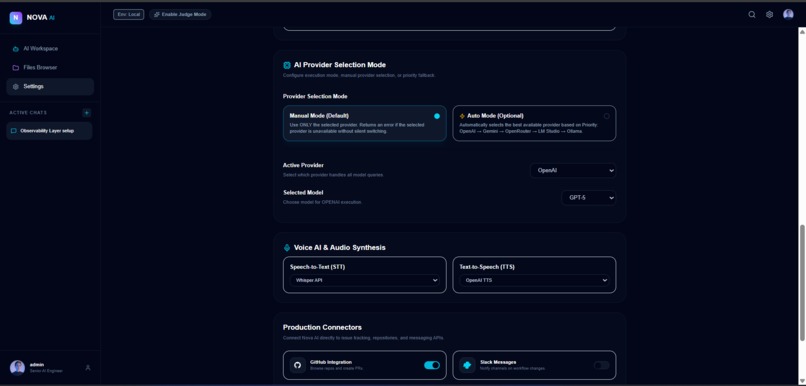The image size is (806, 386).
Task: Open the Selected Model GPT-5 dropdown
Action: (589, 197)
